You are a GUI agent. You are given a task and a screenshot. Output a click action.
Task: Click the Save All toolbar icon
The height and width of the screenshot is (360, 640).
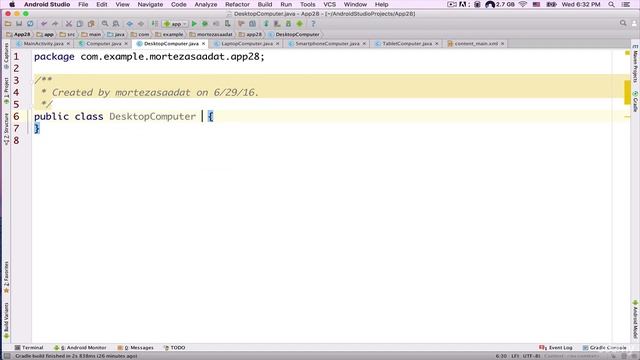click(x=19, y=24)
